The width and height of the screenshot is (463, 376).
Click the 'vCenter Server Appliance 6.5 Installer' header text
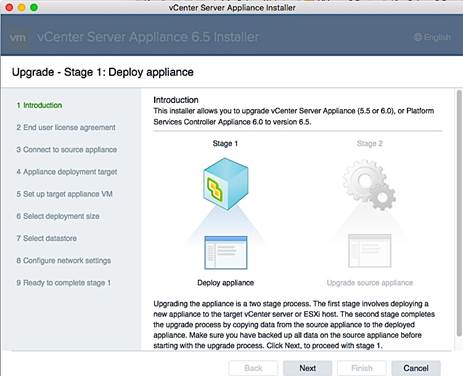pyautogui.click(x=148, y=37)
